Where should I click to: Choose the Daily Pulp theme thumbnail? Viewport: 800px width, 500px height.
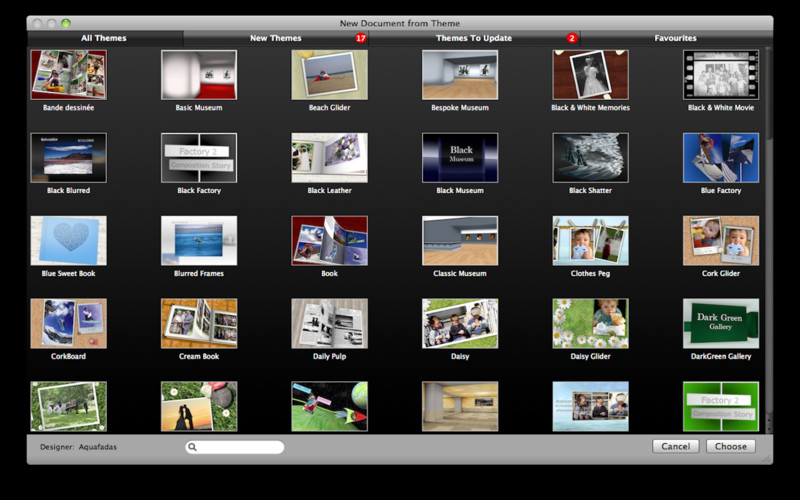pos(330,323)
